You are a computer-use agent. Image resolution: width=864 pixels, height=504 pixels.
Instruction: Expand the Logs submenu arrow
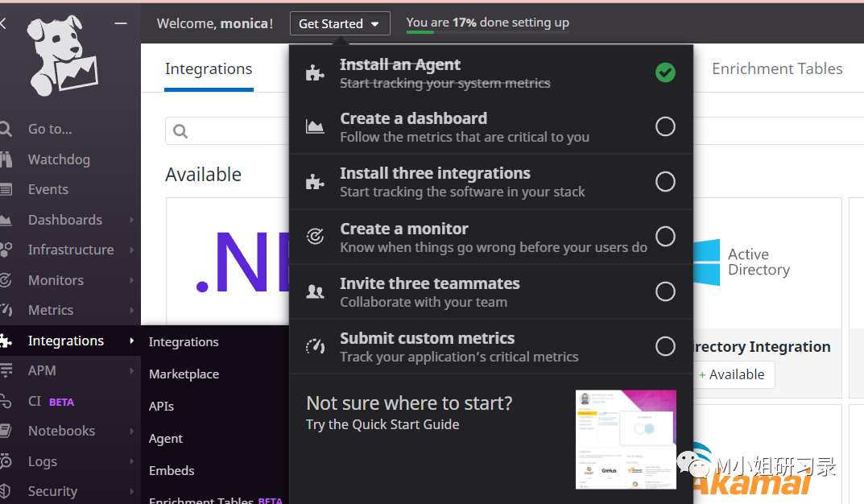132,461
